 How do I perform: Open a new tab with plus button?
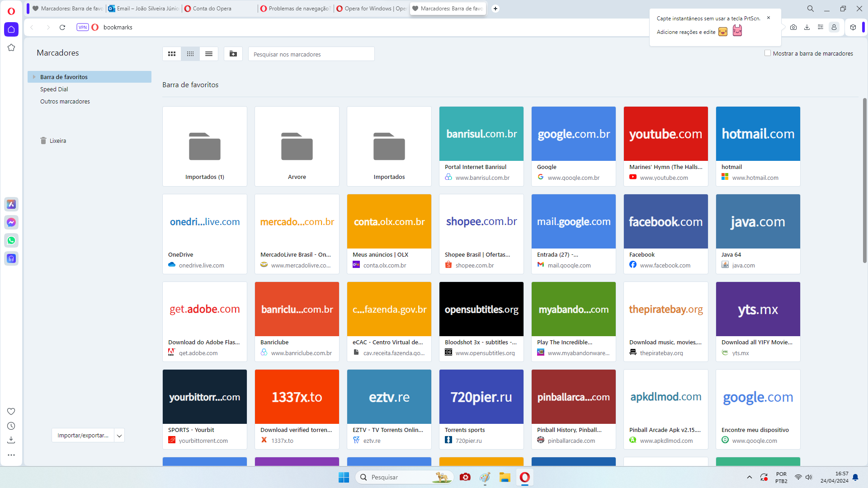point(495,9)
